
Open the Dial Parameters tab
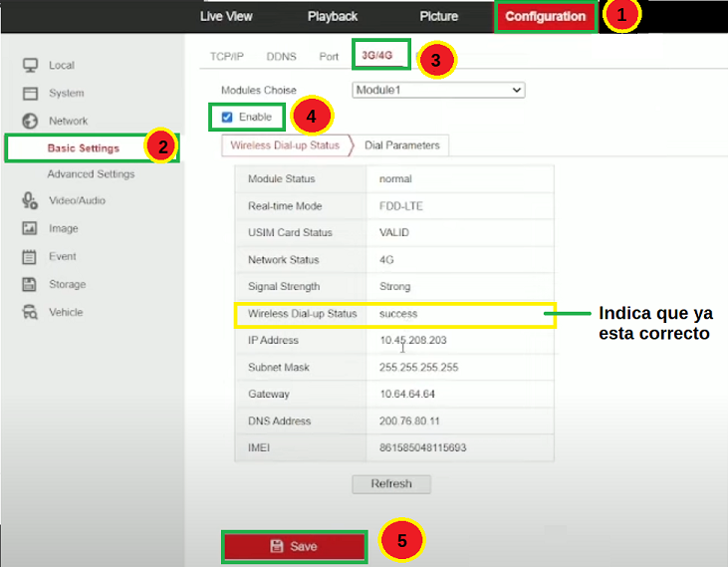tap(401, 145)
